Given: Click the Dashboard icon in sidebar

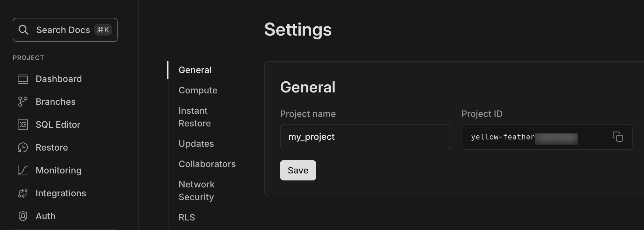Looking at the screenshot, I should pos(23,79).
